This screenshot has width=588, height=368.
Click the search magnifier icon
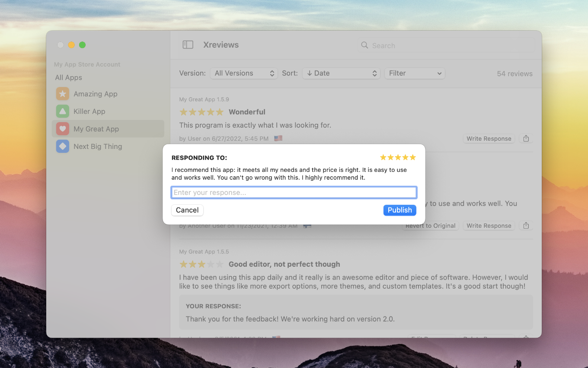point(364,45)
